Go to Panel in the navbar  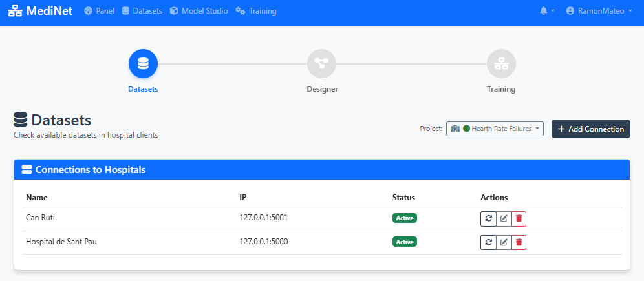pyautogui.click(x=100, y=11)
